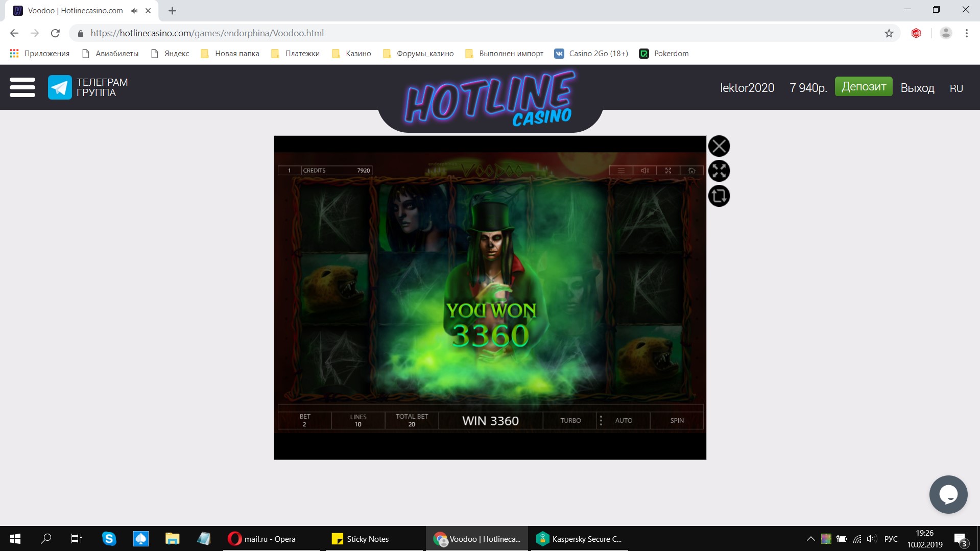Open the action center notifications

960,539
